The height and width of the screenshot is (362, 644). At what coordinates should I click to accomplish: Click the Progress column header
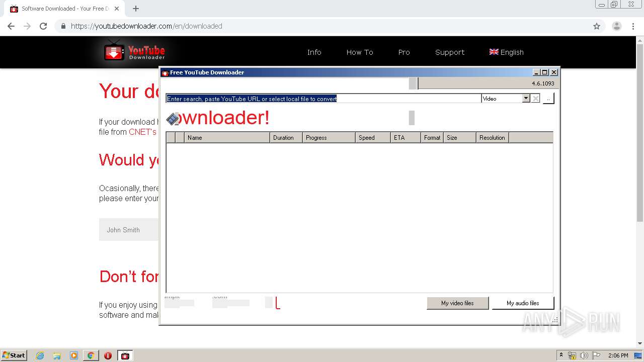(329, 137)
